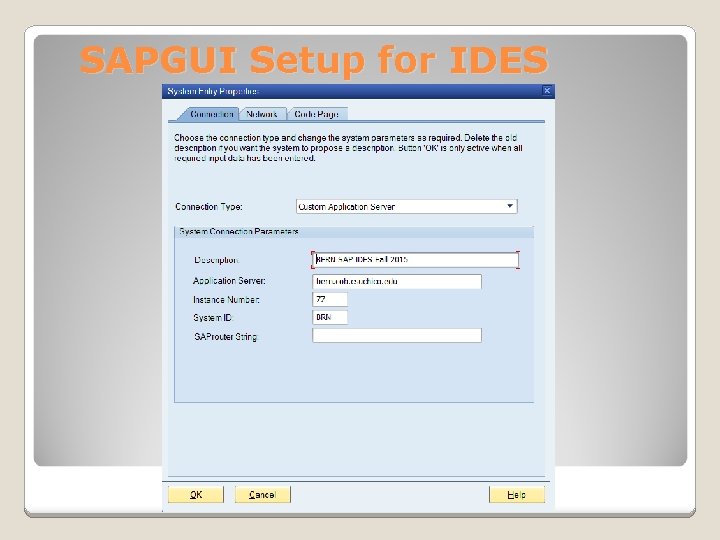Click the 'Instance Number:' label
Image resolution: width=720 pixels, height=540 pixels.
226,300
